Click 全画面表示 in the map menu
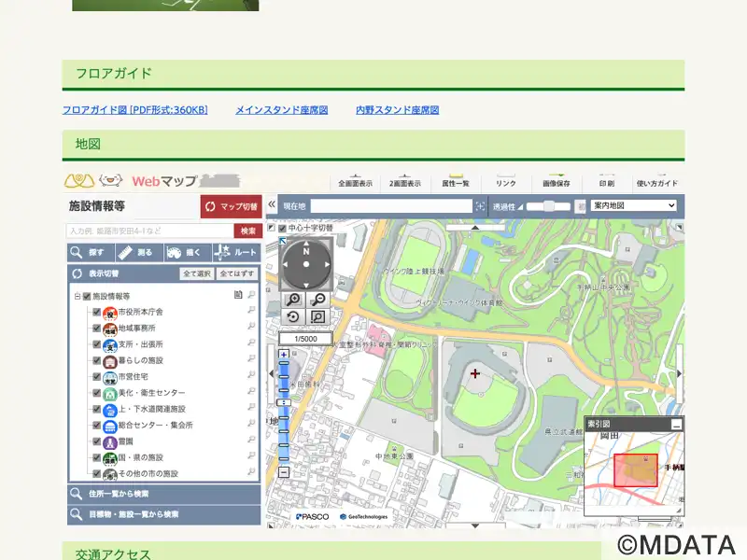 (x=355, y=183)
